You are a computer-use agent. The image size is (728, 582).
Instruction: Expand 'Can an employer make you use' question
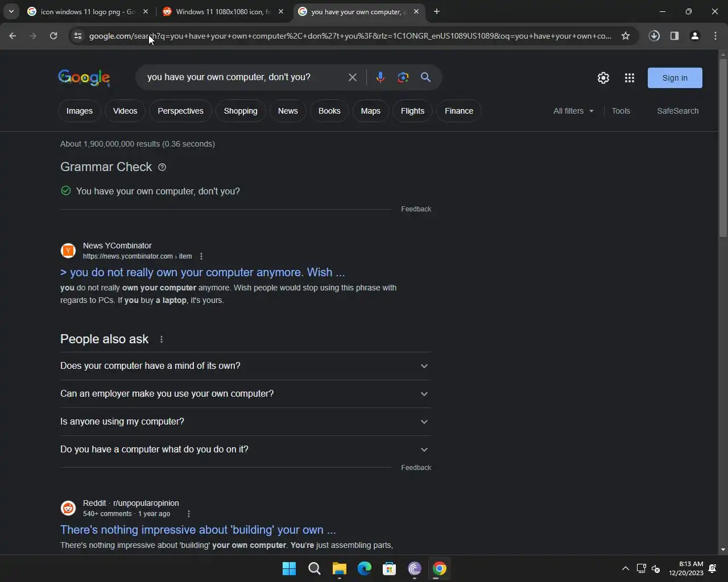pyautogui.click(x=245, y=394)
